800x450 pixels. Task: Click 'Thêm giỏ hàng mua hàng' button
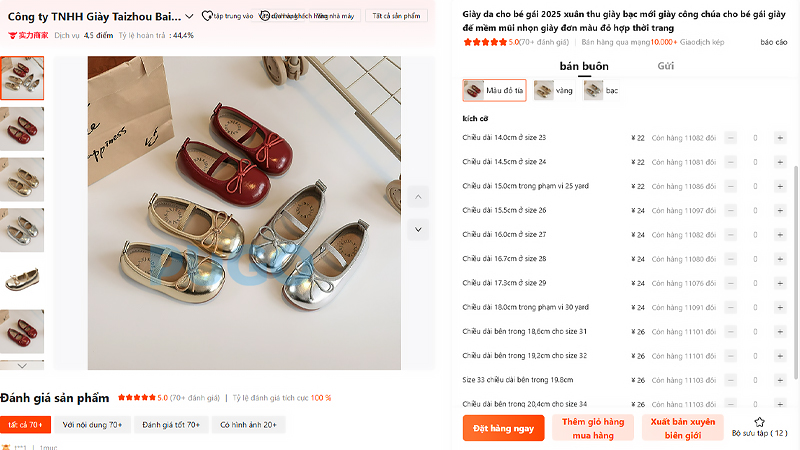coord(593,428)
